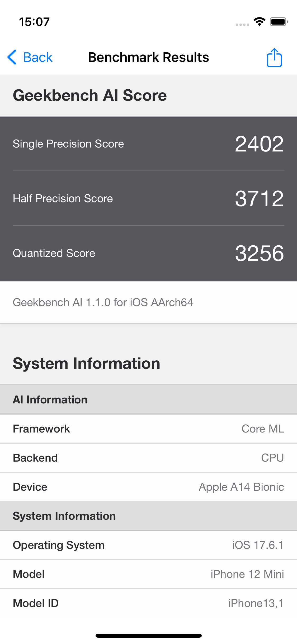Tap the Back text button

coord(38,57)
